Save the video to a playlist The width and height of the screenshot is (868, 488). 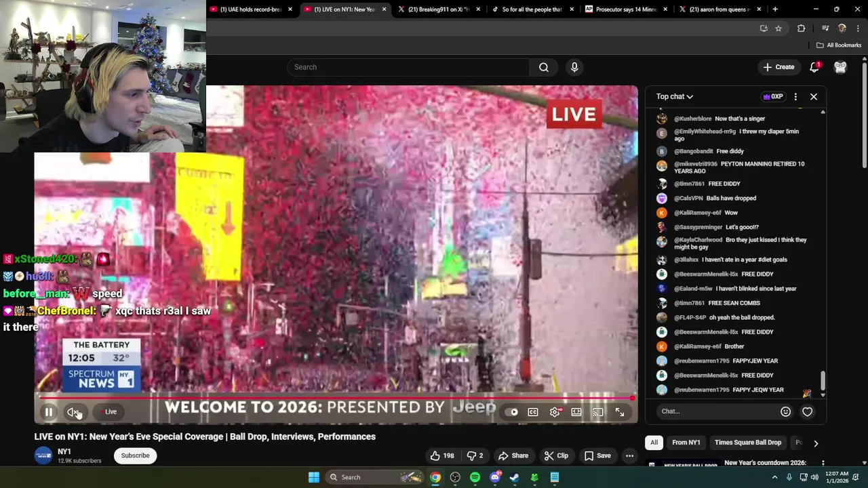coord(597,455)
